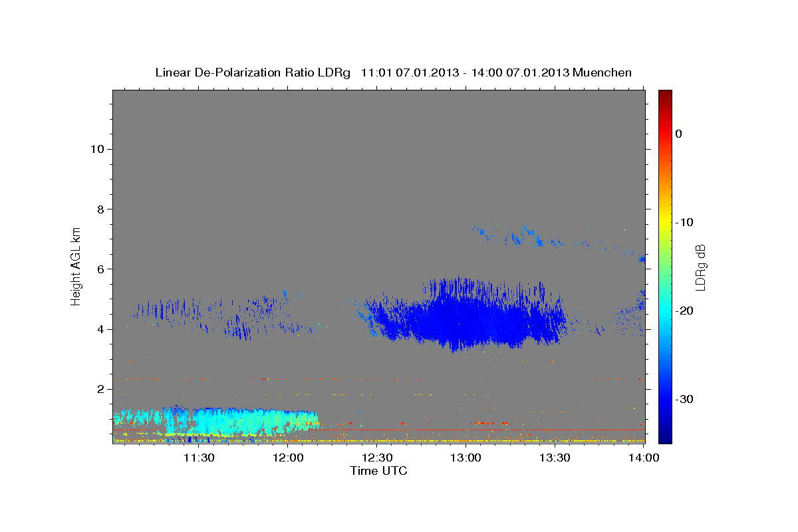The width and height of the screenshot is (798, 532).
Task: Click the colorbar value -10
Action: (x=685, y=222)
